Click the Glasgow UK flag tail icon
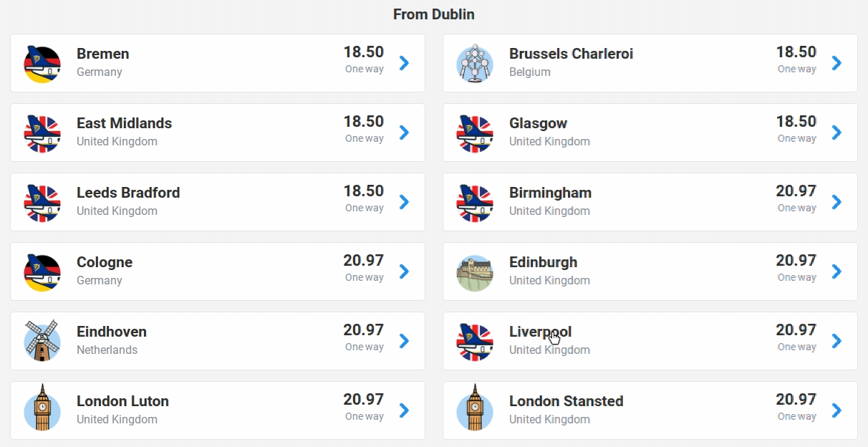 click(475, 133)
